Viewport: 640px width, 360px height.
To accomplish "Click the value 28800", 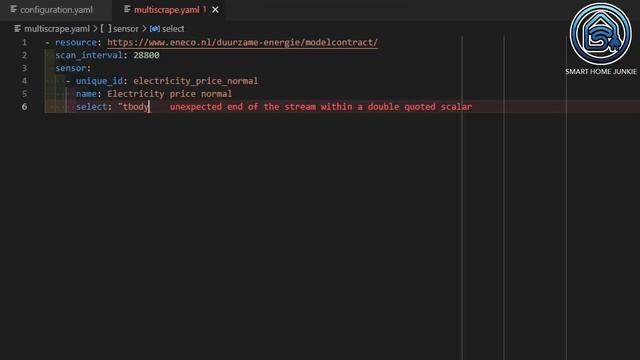I will pyautogui.click(x=146, y=55).
